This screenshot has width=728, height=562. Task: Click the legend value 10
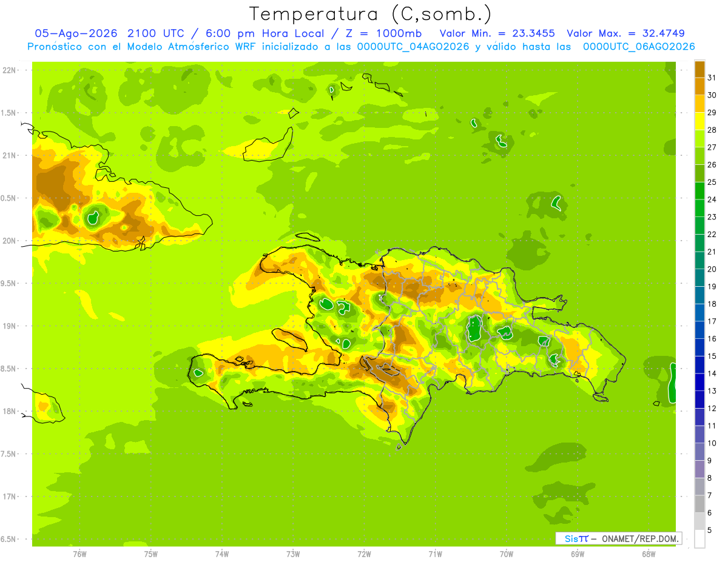tap(712, 443)
